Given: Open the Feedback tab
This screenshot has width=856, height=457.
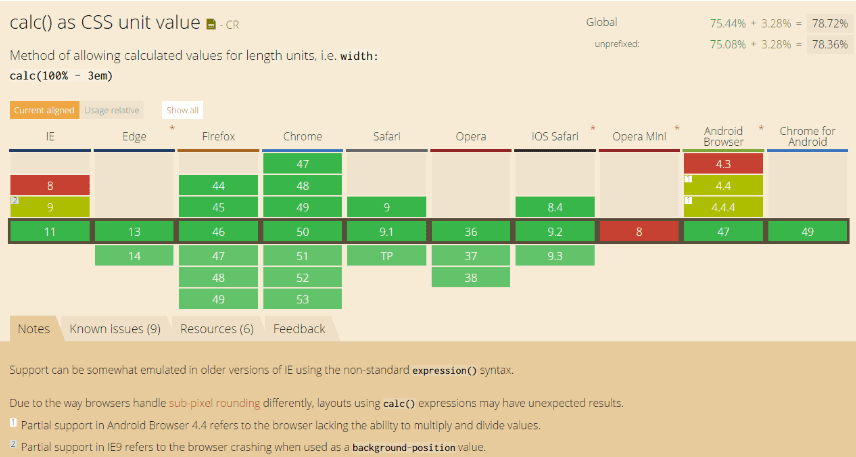Looking at the screenshot, I should tap(299, 328).
